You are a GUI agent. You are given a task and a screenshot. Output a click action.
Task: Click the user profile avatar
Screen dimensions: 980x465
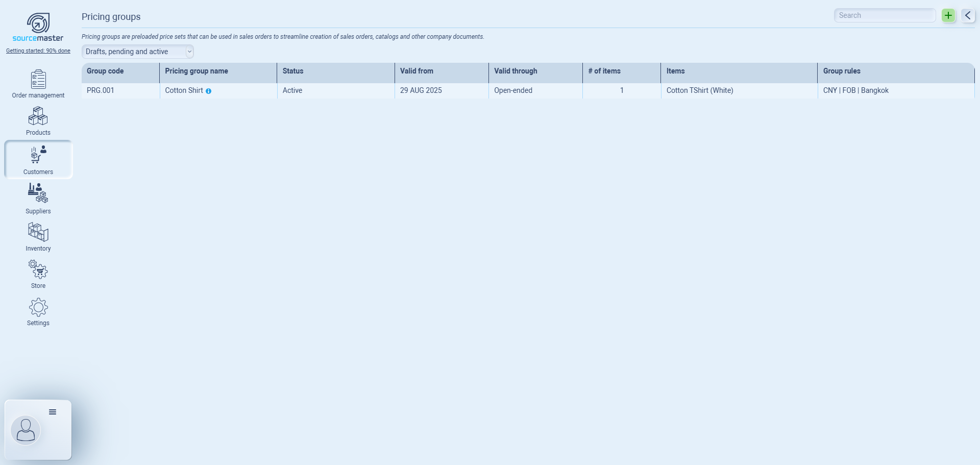tap(26, 430)
